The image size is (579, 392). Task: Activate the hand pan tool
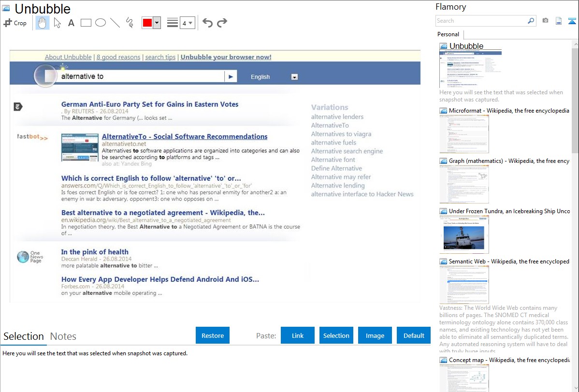[43, 23]
